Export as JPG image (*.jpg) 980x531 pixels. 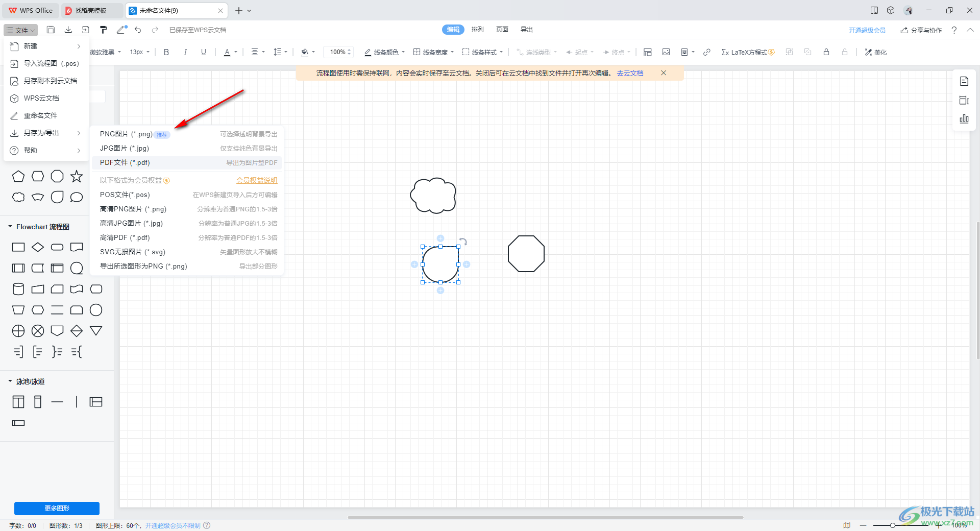click(x=187, y=148)
